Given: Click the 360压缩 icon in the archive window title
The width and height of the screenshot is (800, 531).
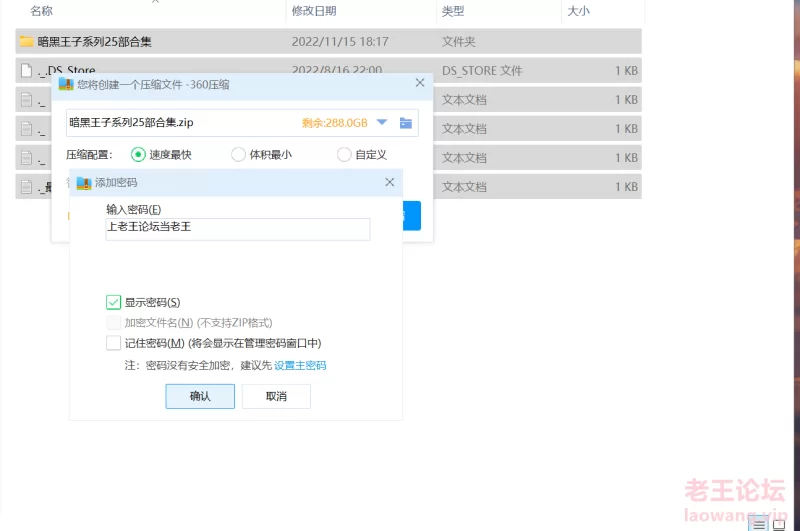Looking at the screenshot, I should click(x=66, y=84).
